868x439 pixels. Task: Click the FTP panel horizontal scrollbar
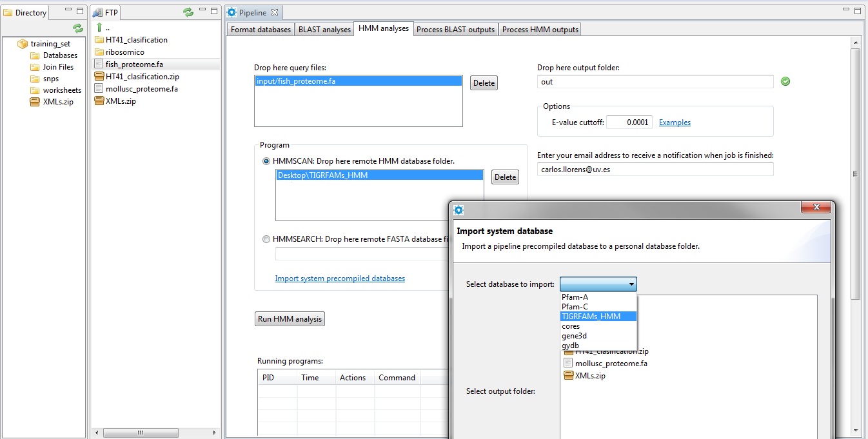[x=155, y=433]
